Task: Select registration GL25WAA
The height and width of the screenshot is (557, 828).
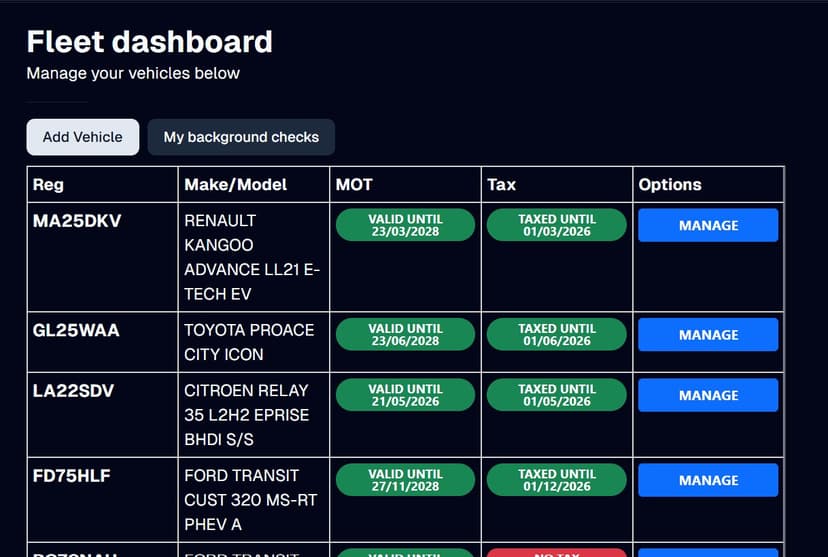Action: coord(76,331)
